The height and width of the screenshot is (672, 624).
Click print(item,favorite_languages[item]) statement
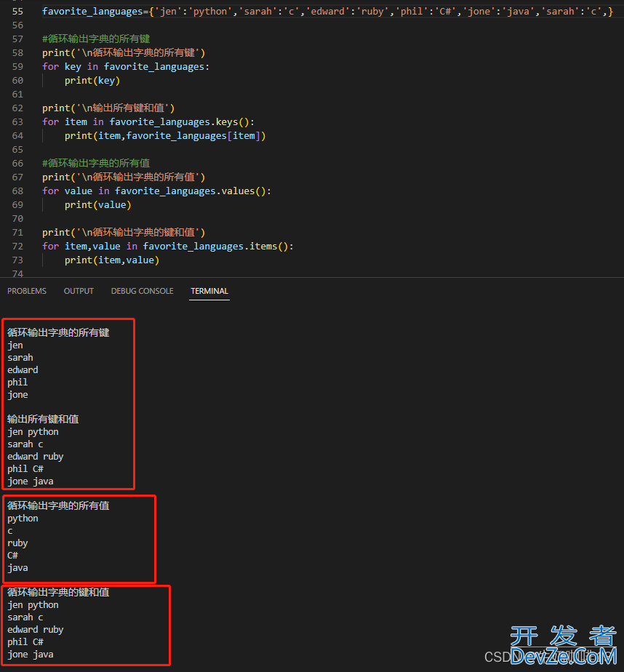pos(165,136)
